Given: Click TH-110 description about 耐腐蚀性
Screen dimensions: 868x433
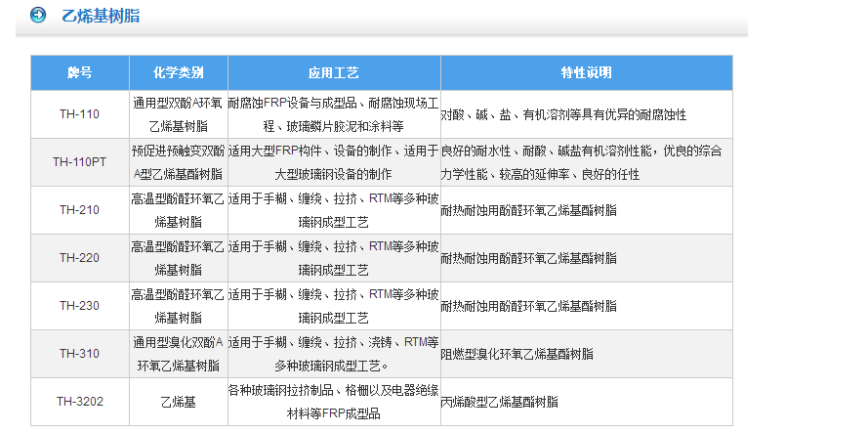Looking at the screenshot, I should point(563,114).
